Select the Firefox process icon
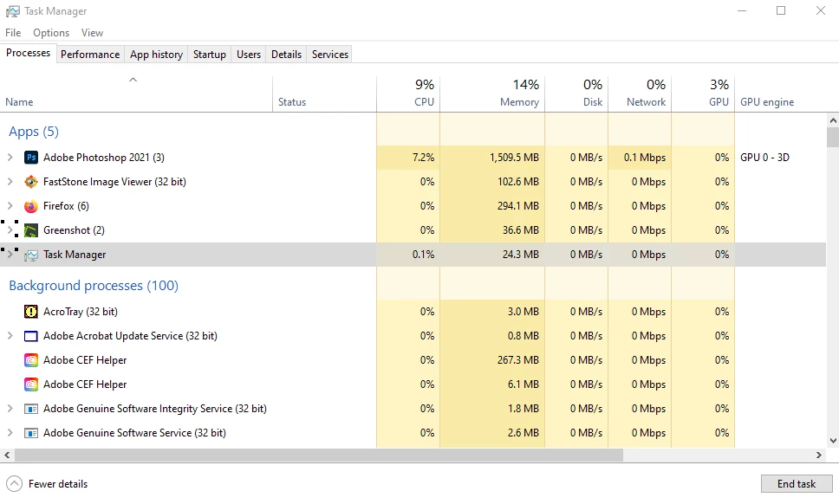This screenshot has width=839, height=504. tap(31, 206)
